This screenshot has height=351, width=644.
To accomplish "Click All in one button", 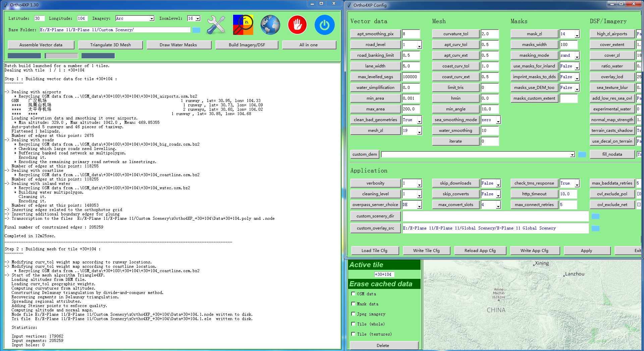I will coord(309,45).
